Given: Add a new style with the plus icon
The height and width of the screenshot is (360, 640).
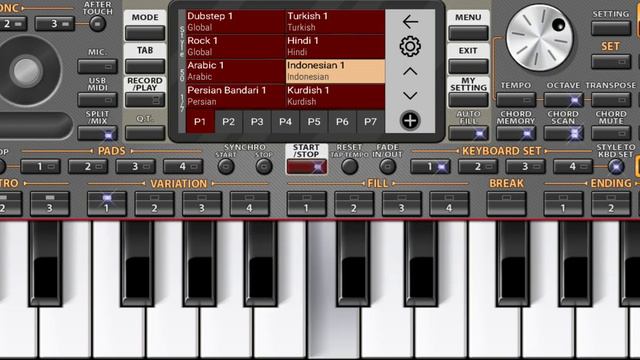Looking at the screenshot, I should point(410,121).
